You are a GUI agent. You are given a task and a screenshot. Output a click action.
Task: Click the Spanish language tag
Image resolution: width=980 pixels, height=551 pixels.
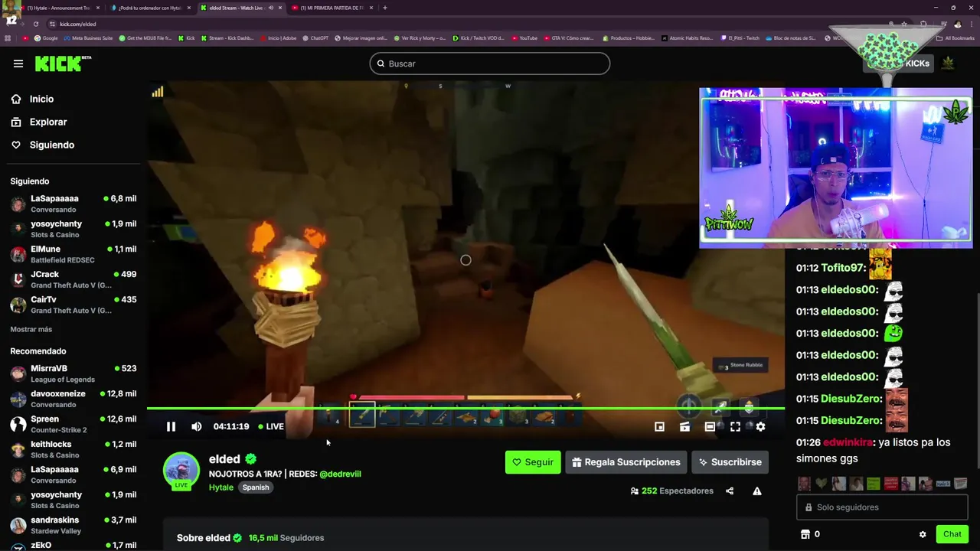[x=256, y=487]
